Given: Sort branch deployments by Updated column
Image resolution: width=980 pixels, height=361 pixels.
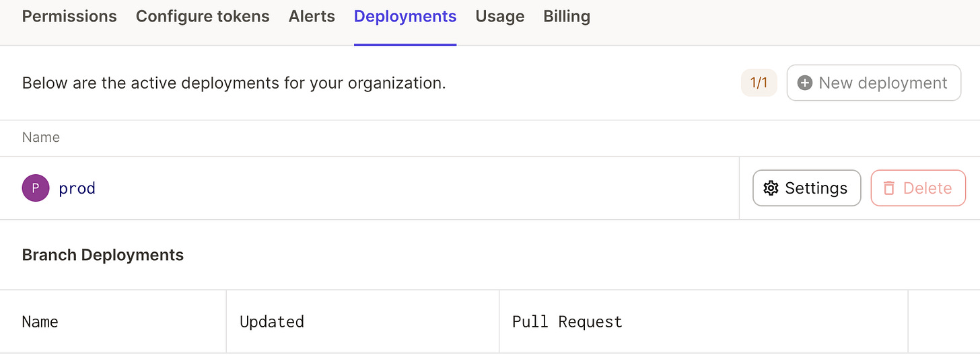Looking at the screenshot, I should click(x=272, y=322).
